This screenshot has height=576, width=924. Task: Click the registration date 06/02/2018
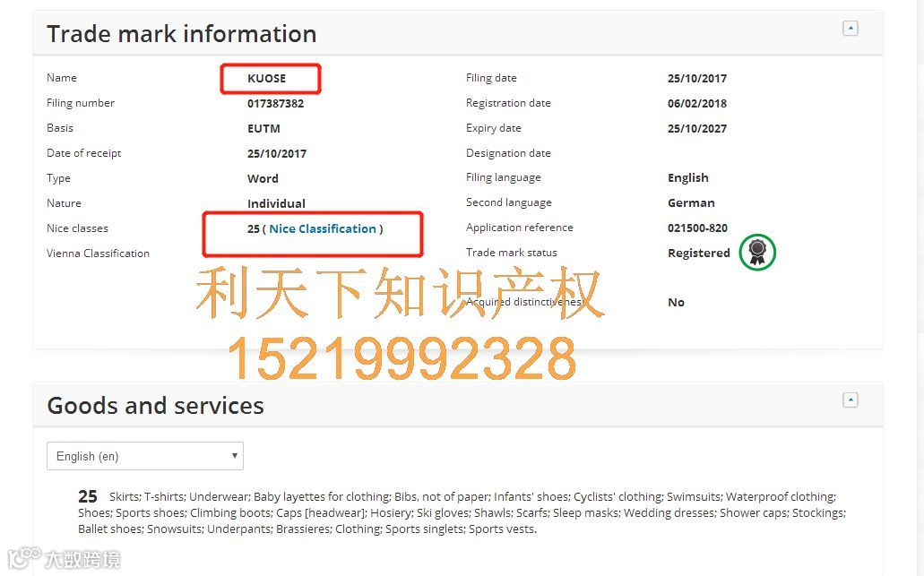point(696,104)
